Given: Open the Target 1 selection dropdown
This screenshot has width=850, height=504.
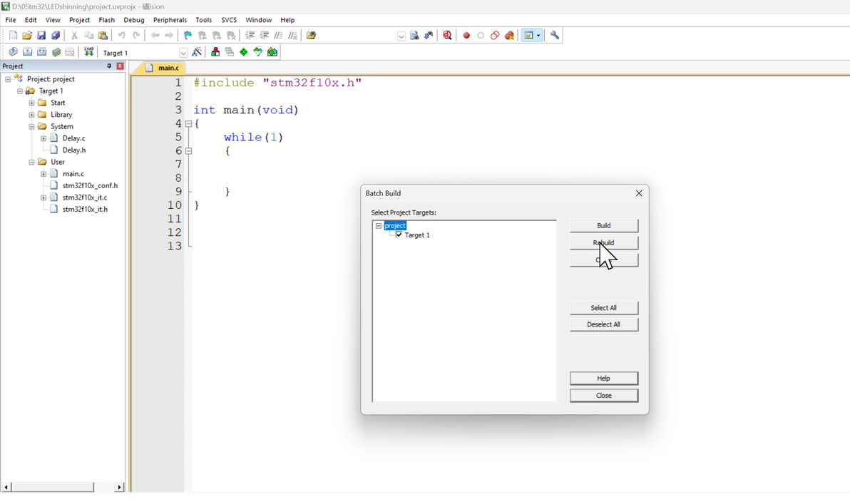Looking at the screenshot, I should 183,53.
